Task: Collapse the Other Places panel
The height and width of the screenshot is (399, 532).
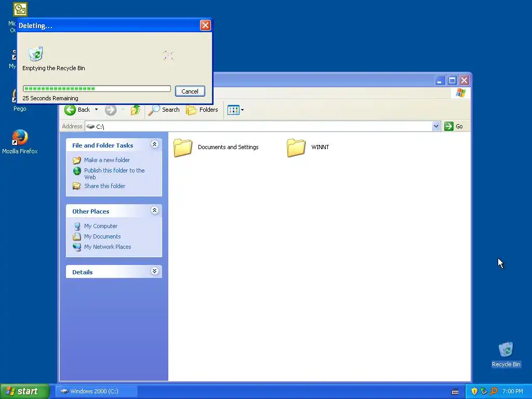Action: pyautogui.click(x=154, y=210)
